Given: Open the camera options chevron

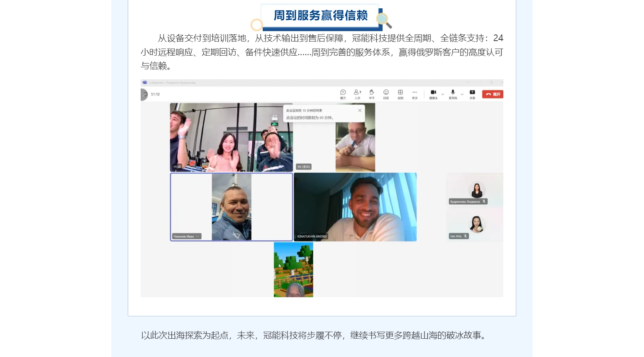Looking at the screenshot, I should point(442,93).
